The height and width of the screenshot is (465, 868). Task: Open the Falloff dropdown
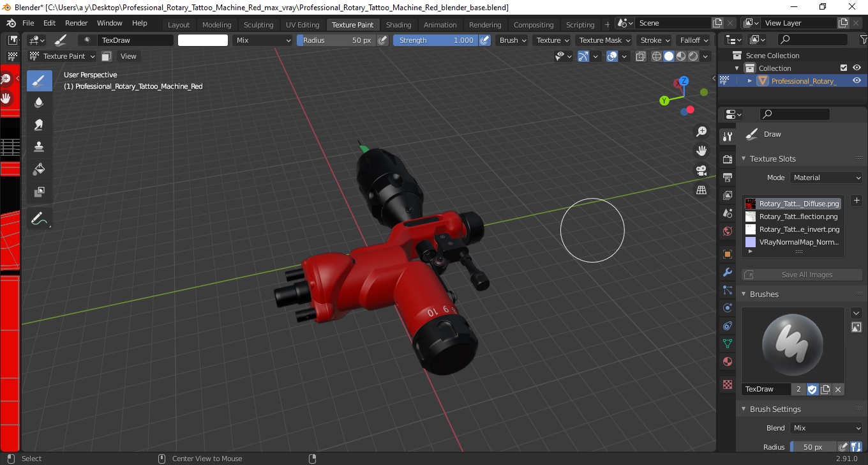(694, 40)
